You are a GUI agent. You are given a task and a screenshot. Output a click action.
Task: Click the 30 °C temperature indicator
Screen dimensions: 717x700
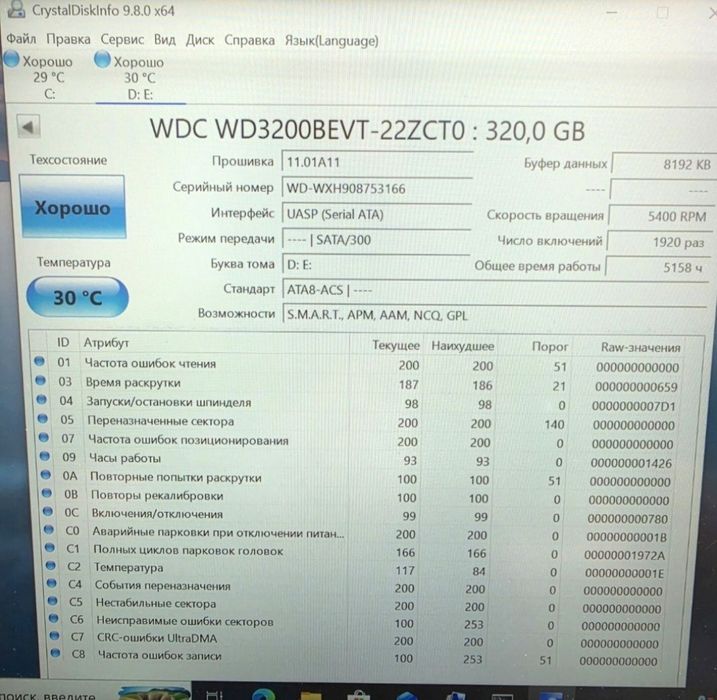pyautogui.click(x=77, y=297)
